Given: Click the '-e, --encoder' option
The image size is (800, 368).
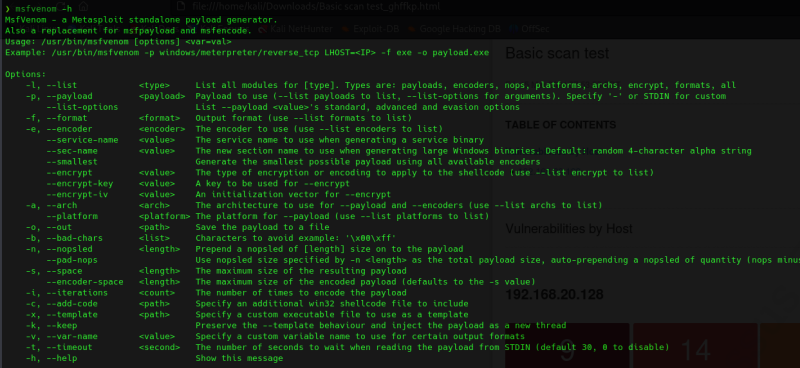Looking at the screenshot, I should [x=59, y=129].
